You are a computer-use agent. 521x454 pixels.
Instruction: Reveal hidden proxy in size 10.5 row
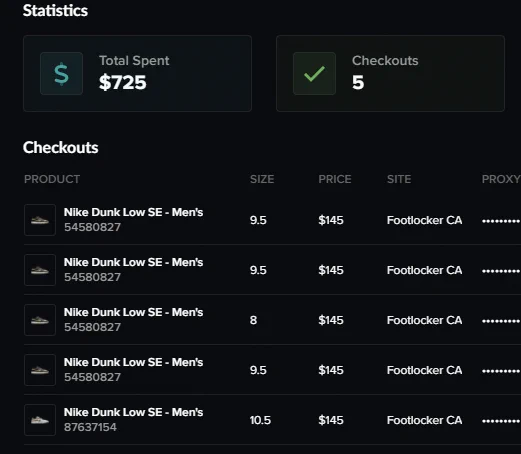501,421
